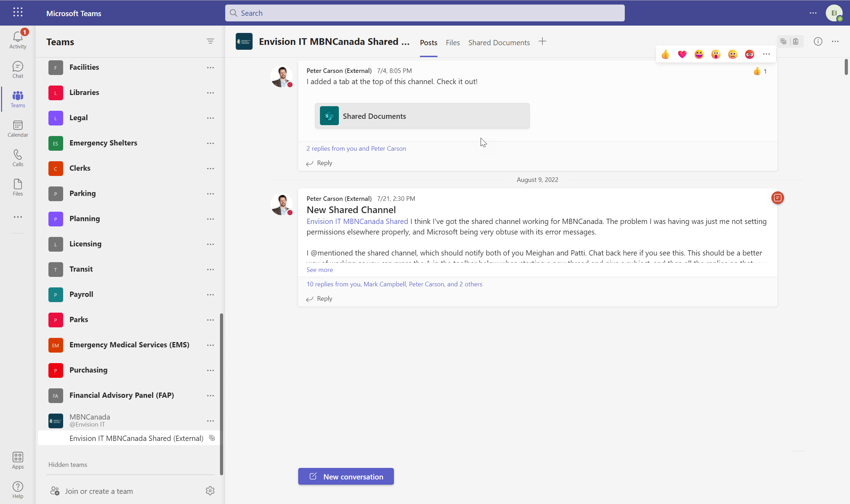Click the thumbs up reaction count

coord(760,71)
